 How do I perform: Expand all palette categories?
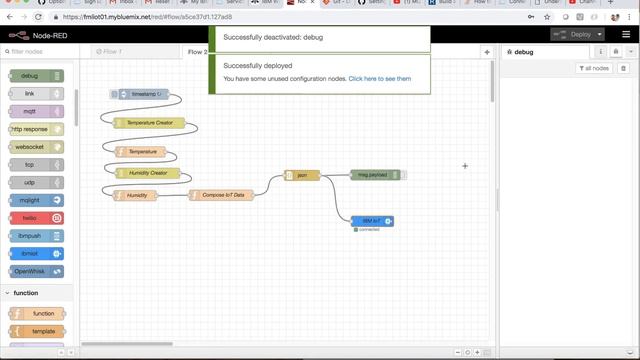[x=71, y=352]
